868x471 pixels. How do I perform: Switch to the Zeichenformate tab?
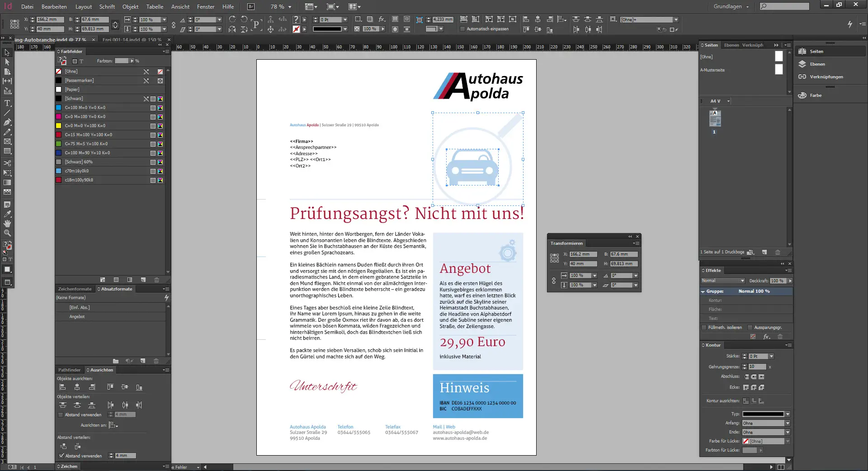click(x=75, y=289)
